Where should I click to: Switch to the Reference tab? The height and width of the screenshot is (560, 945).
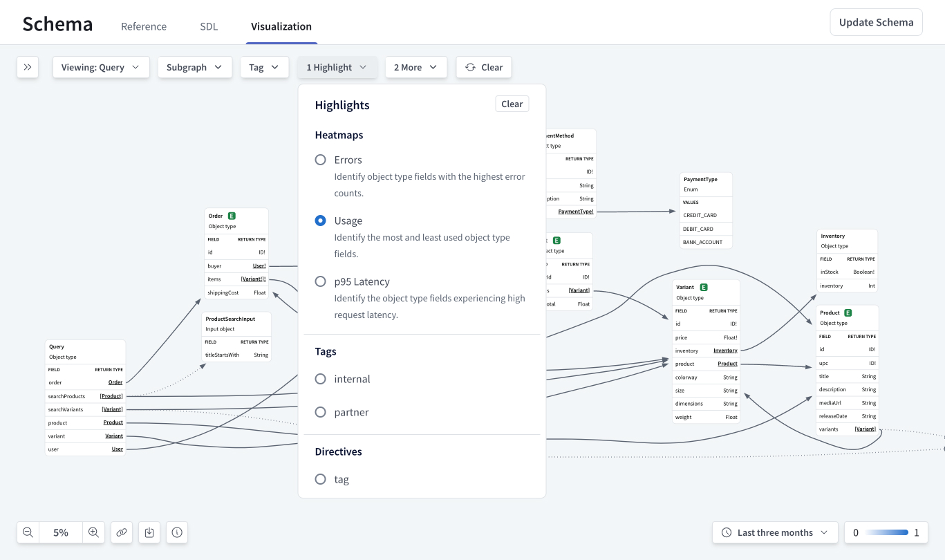pos(144,26)
